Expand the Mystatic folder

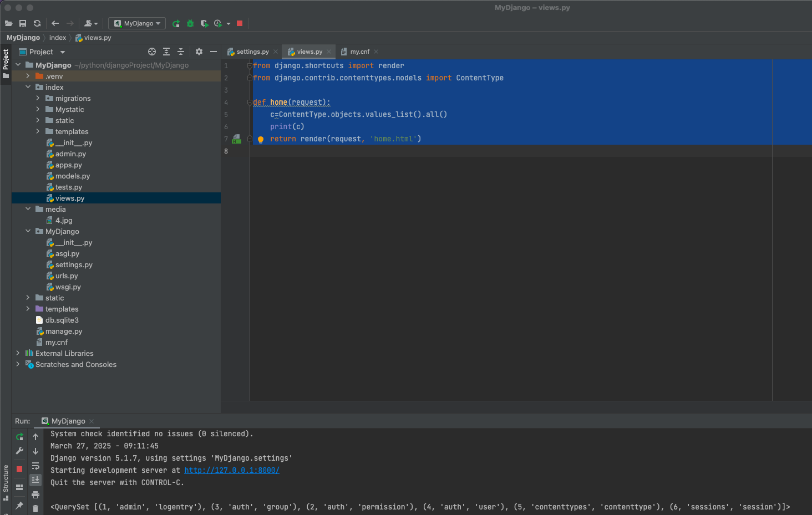point(38,109)
